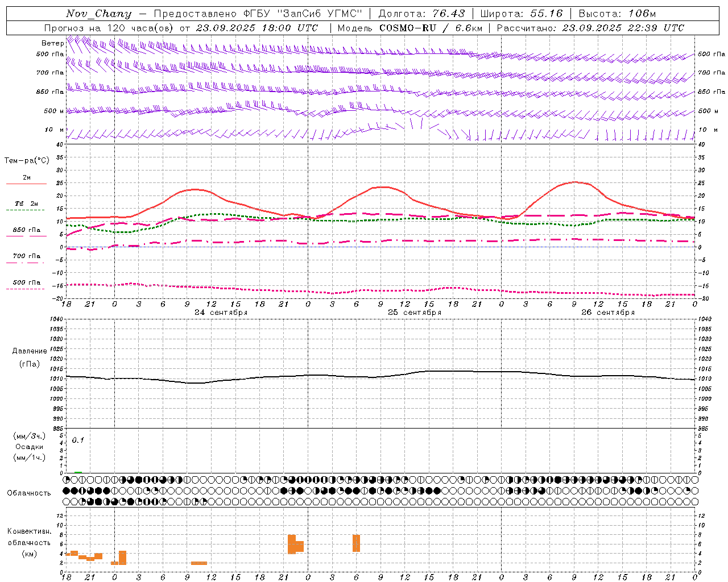Click the Тем-ра(°C) panel label
The height and width of the screenshot is (582, 728).
tap(27, 161)
